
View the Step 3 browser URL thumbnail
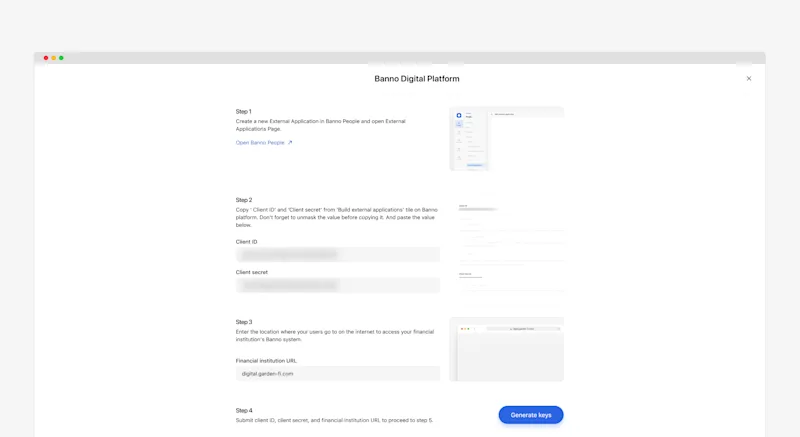[506, 349]
